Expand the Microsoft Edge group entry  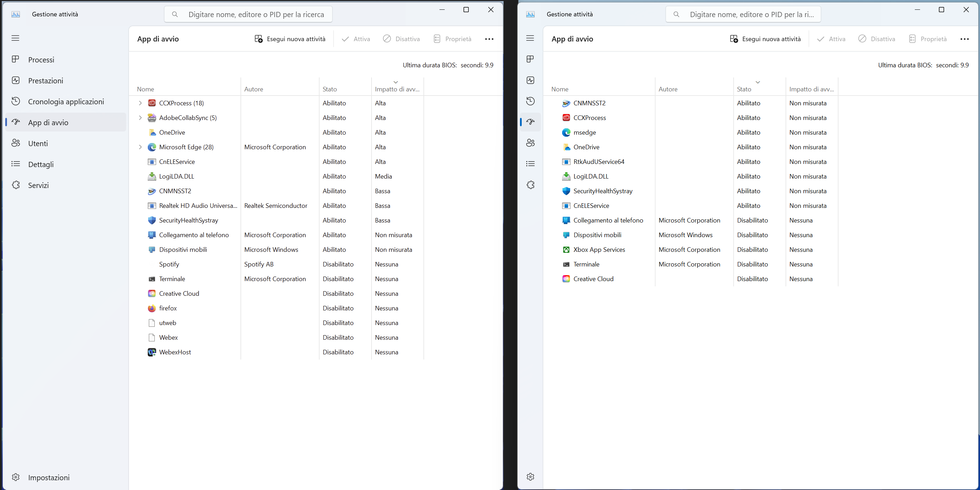(x=139, y=146)
